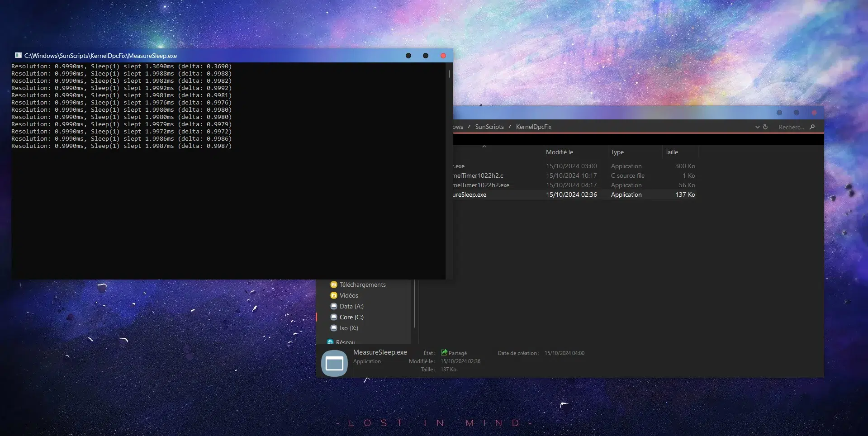Select the Iso (X:) drive icon
Viewport: 868px width, 436px height.
click(334, 328)
